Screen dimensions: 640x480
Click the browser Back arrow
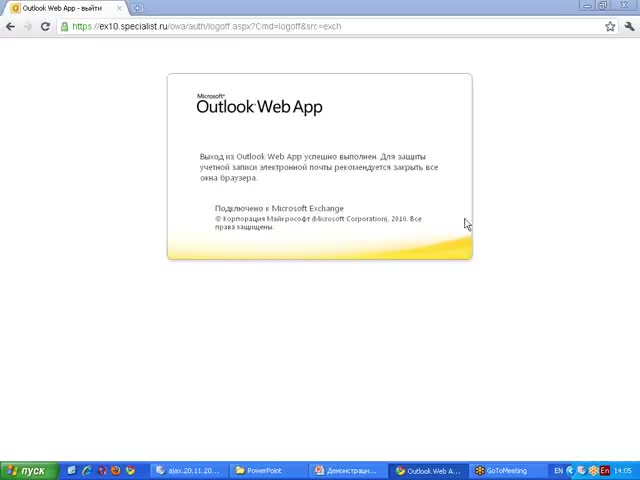click(x=10, y=26)
